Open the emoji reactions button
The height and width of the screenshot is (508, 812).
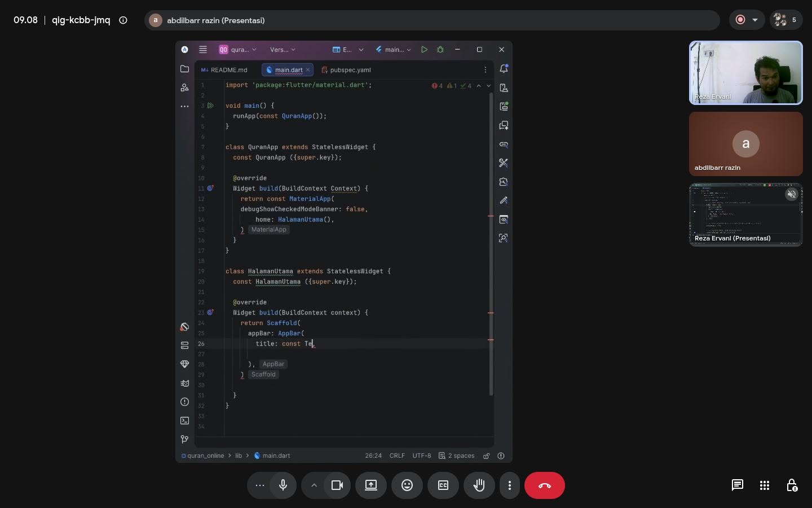[x=407, y=485]
